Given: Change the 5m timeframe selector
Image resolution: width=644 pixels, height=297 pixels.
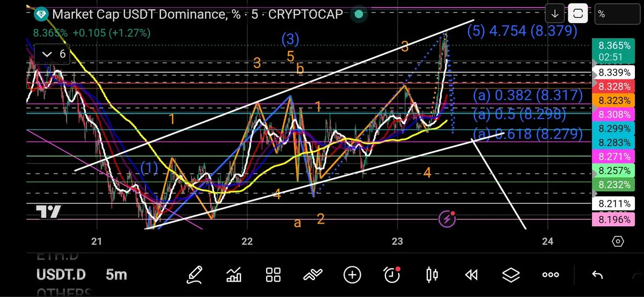Looking at the screenshot, I should 116,275.
